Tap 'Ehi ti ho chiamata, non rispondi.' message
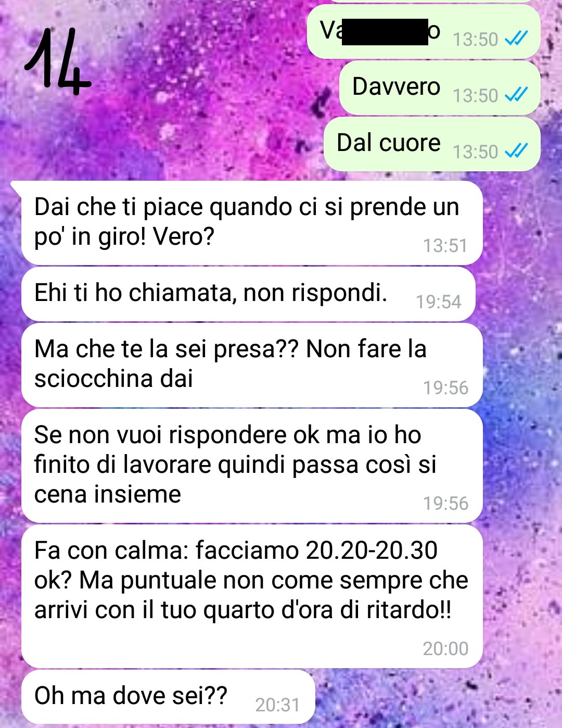 tap(248, 294)
